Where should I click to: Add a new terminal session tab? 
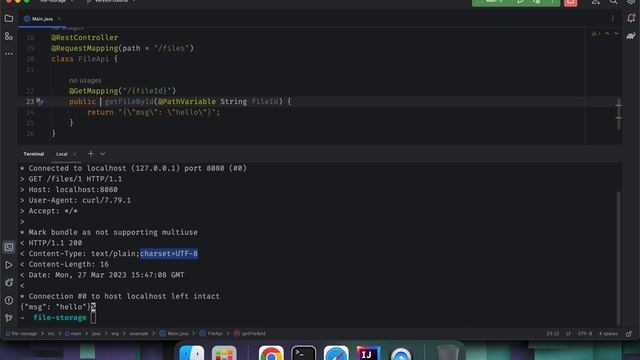click(x=91, y=153)
